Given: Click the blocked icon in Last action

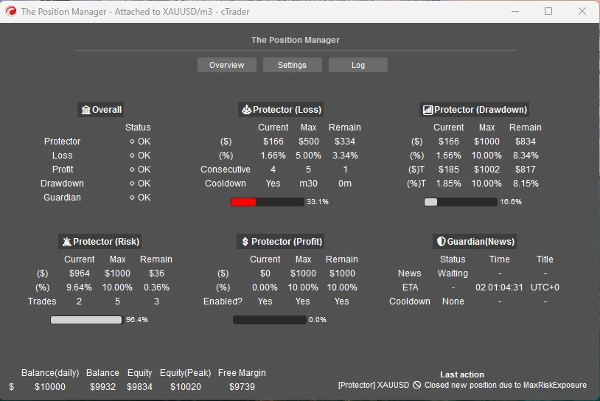Looking at the screenshot, I should point(417,385).
